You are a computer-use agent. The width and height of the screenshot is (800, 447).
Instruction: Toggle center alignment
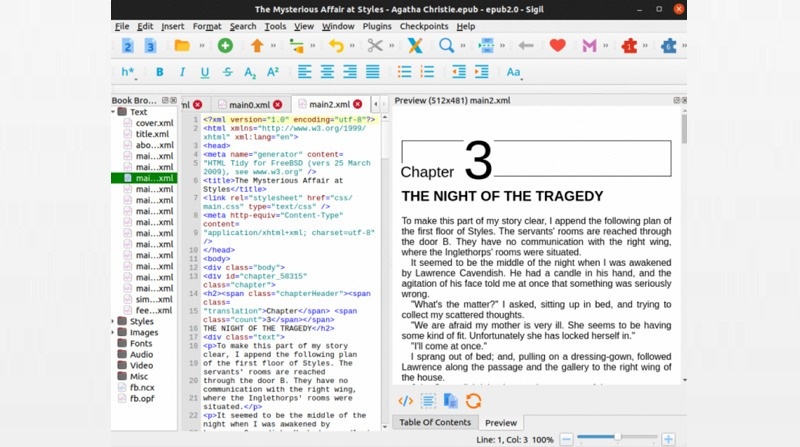[x=327, y=72]
